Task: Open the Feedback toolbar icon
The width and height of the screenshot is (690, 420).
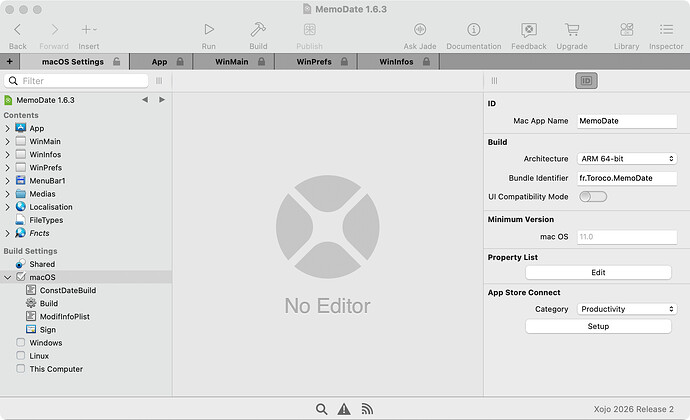Action: pos(529,30)
